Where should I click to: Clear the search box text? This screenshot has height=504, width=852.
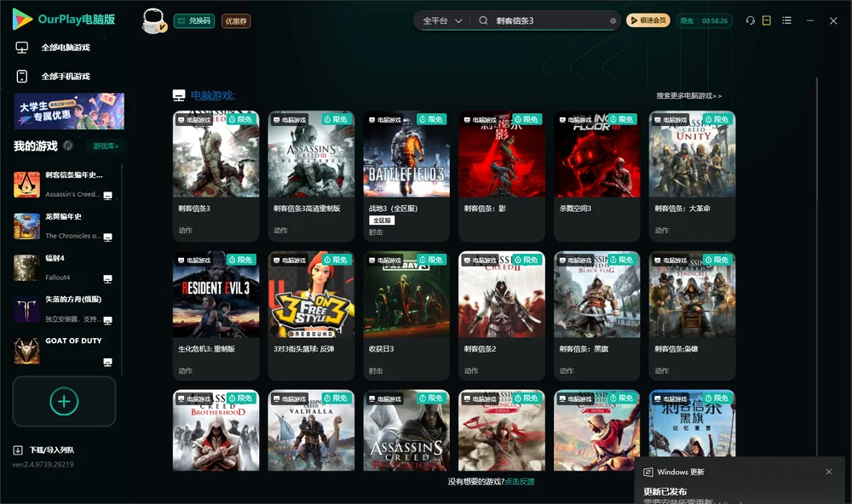coord(613,21)
